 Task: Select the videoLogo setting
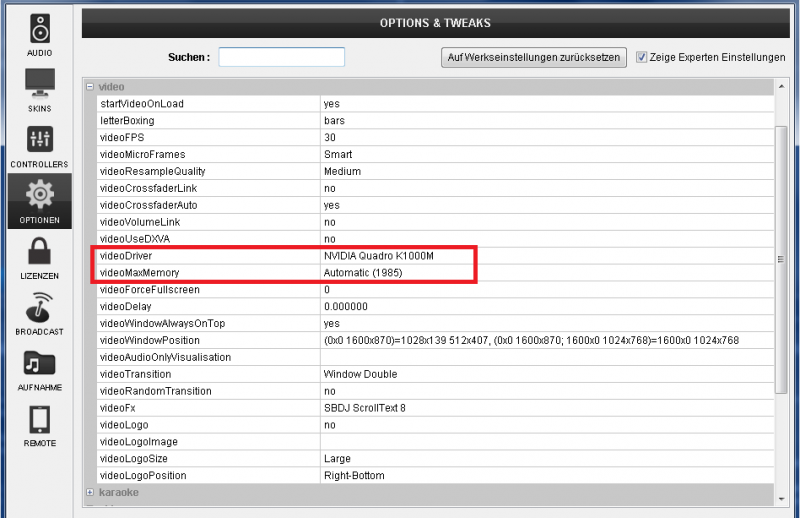tap(124, 425)
